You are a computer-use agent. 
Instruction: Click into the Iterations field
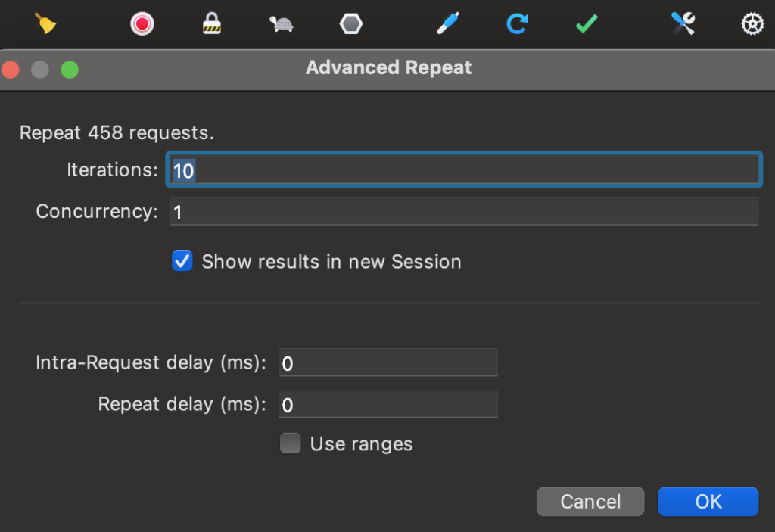point(464,170)
